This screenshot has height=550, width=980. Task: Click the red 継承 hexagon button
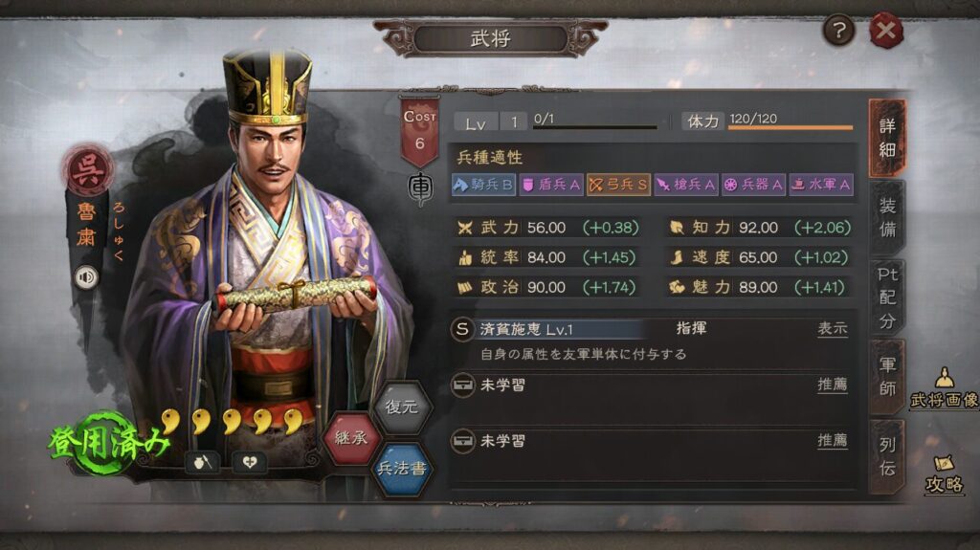click(x=350, y=438)
